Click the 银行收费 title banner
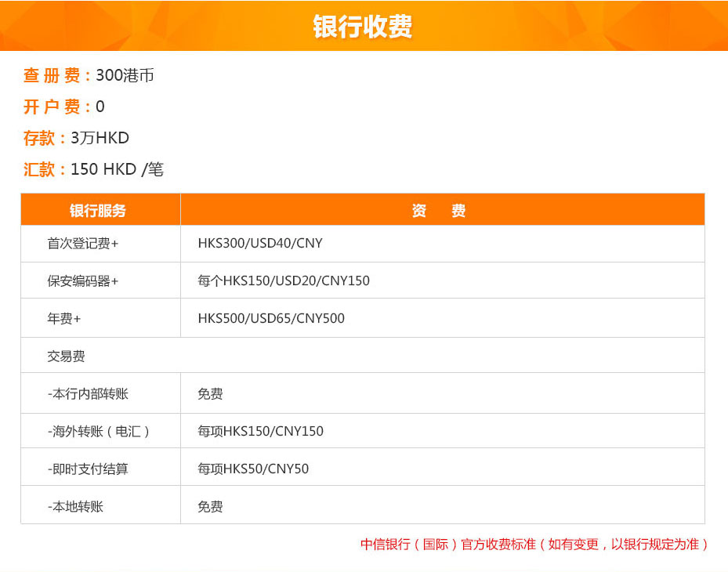Viewport: 728px width, 572px height. point(364,26)
